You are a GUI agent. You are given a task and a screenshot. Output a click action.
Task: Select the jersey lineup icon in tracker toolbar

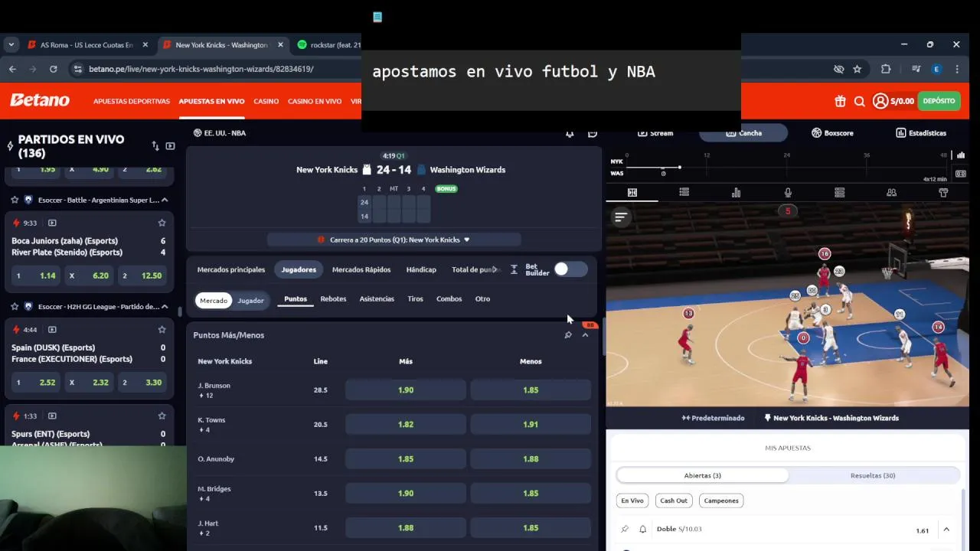(943, 193)
